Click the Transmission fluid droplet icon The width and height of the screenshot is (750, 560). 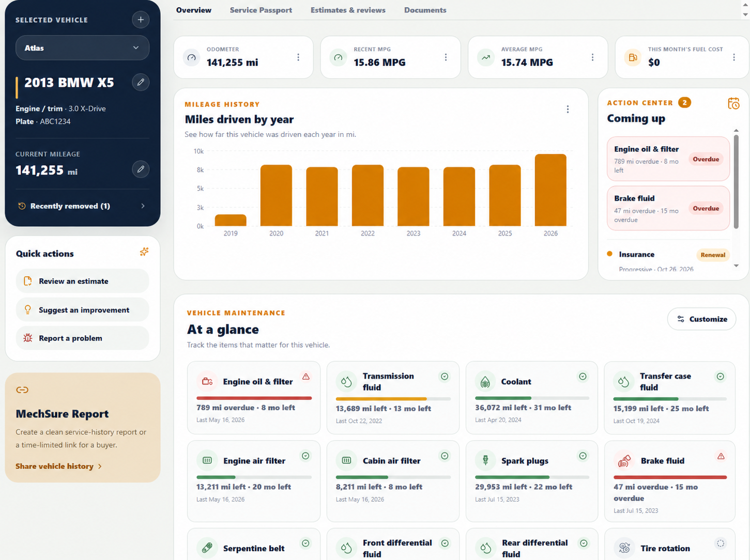click(x=346, y=382)
